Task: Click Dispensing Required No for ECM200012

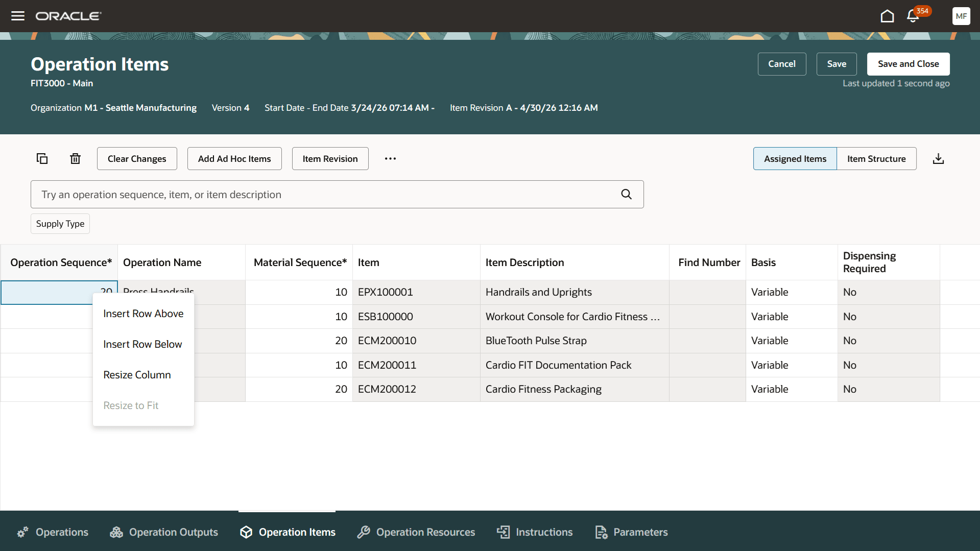Action: coord(889,389)
